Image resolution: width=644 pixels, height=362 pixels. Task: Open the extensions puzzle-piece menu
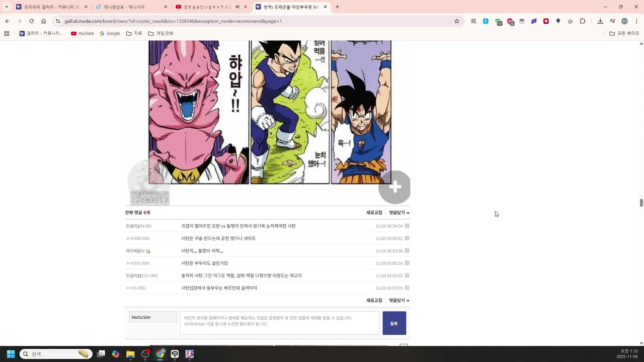[583, 21]
